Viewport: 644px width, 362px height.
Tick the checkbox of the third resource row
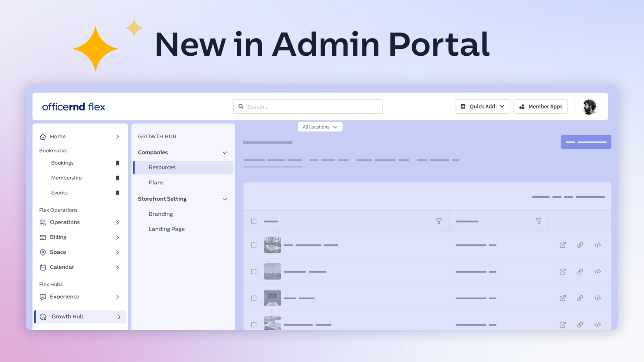click(x=254, y=298)
